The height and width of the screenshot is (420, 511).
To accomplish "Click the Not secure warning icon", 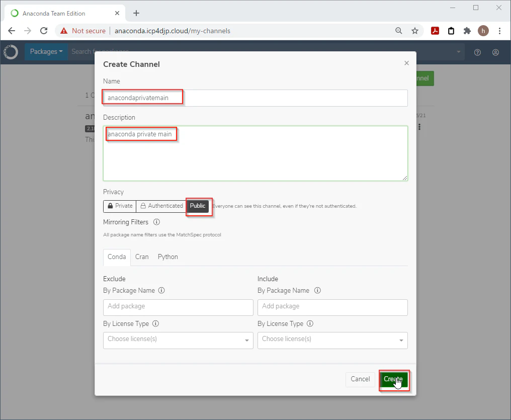I will pyautogui.click(x=64, y=31).
